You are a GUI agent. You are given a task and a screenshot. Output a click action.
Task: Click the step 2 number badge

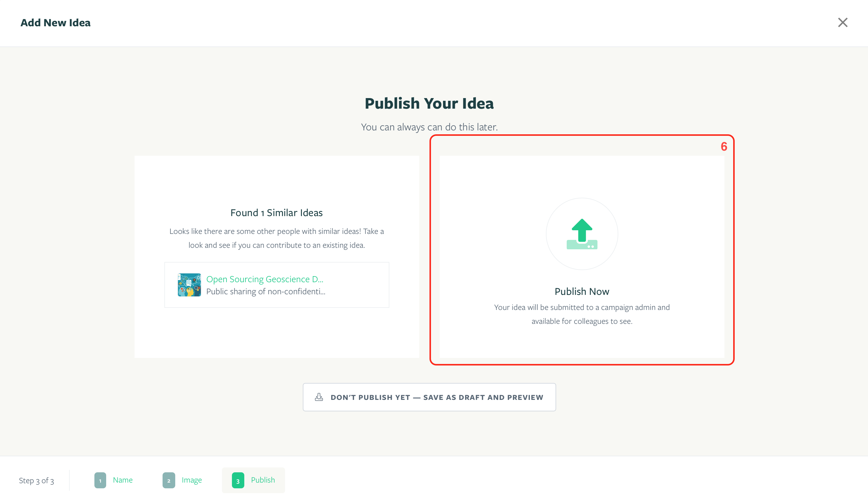click(x=169, y=480)
